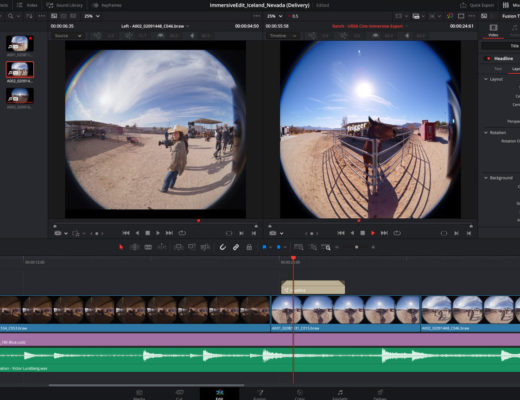Click red play button in timeline viewer
This screenshot has width=520, height=400.
tap(373, 233)
